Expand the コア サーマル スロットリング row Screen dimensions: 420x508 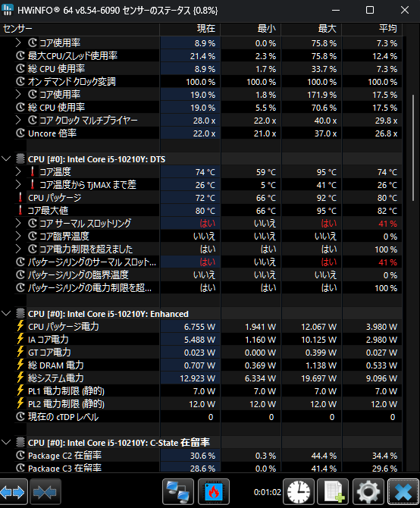18,223
